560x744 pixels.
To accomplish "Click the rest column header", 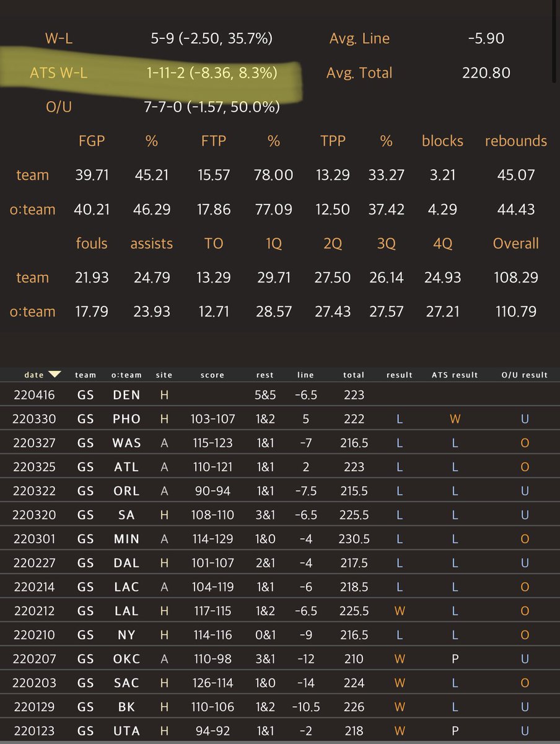I will [265, 374].
